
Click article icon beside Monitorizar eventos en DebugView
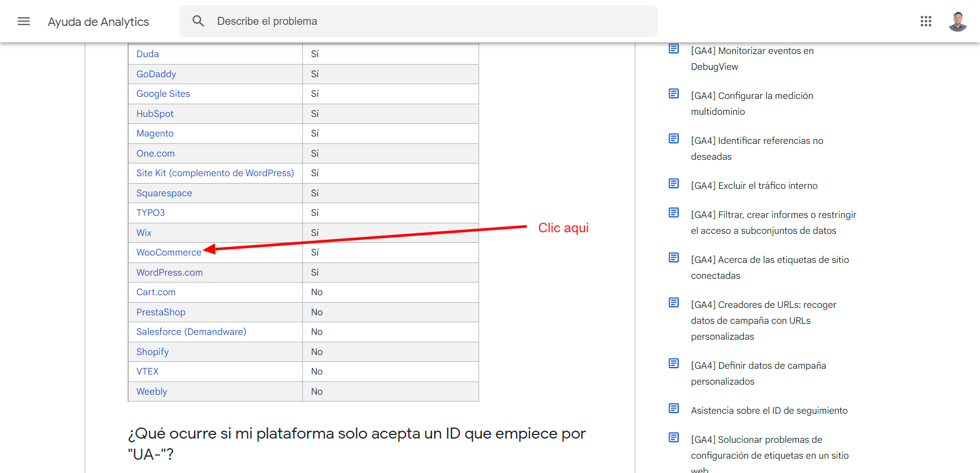673,49
